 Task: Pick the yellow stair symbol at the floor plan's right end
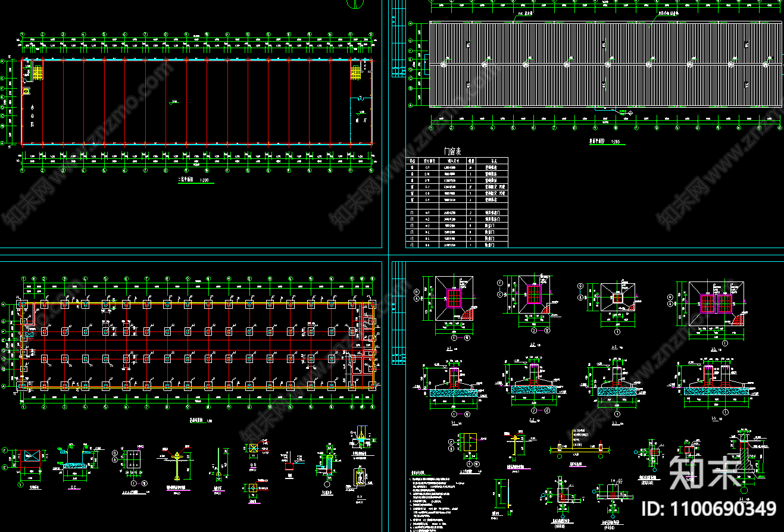[x=356, y=73]
